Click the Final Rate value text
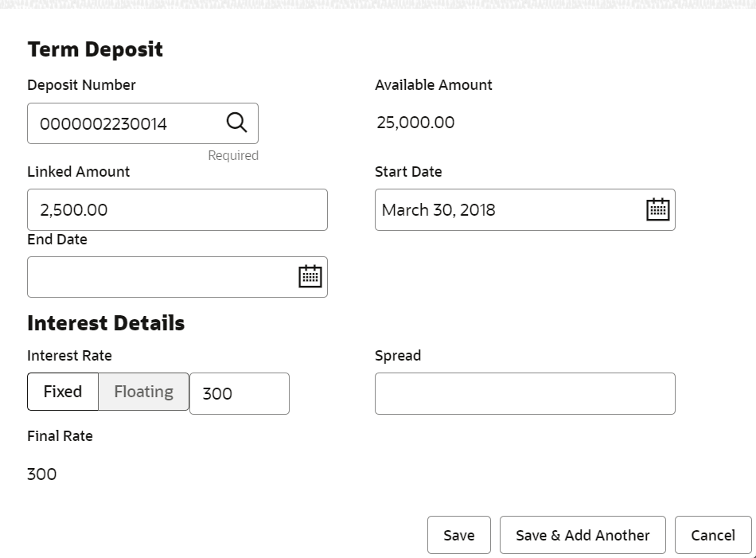The width and height of the screenshot is (756, 558). (41, 474)
